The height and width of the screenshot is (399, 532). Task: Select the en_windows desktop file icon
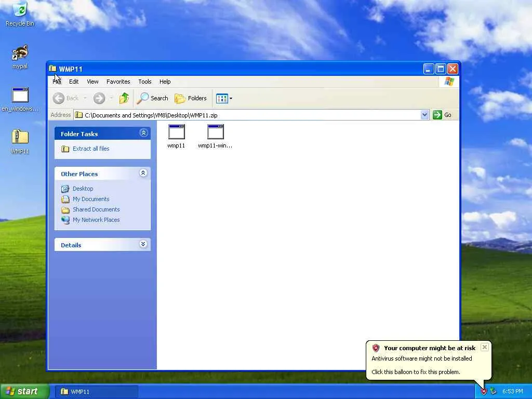tap(20, 99)
